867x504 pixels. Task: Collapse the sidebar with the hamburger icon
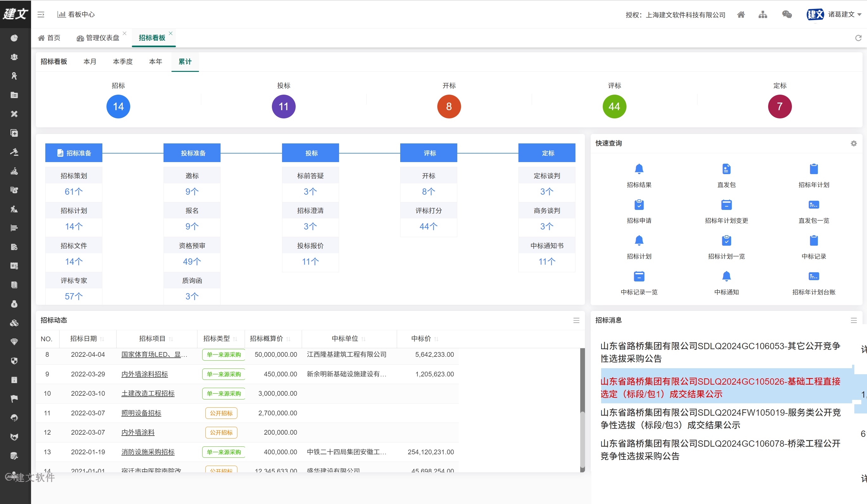point(41,15)
